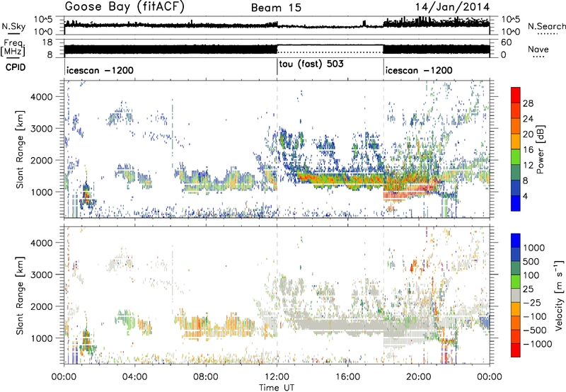
Task: Click the "3000" tick of the velocity panel
Action: pyautogui.click(x=42, y=275)
